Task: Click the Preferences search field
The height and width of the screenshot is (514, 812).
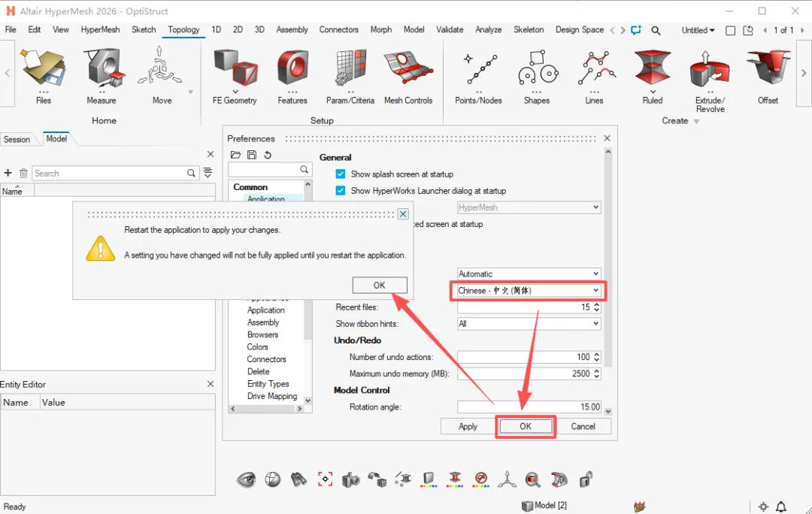Action: click(269, 170)
